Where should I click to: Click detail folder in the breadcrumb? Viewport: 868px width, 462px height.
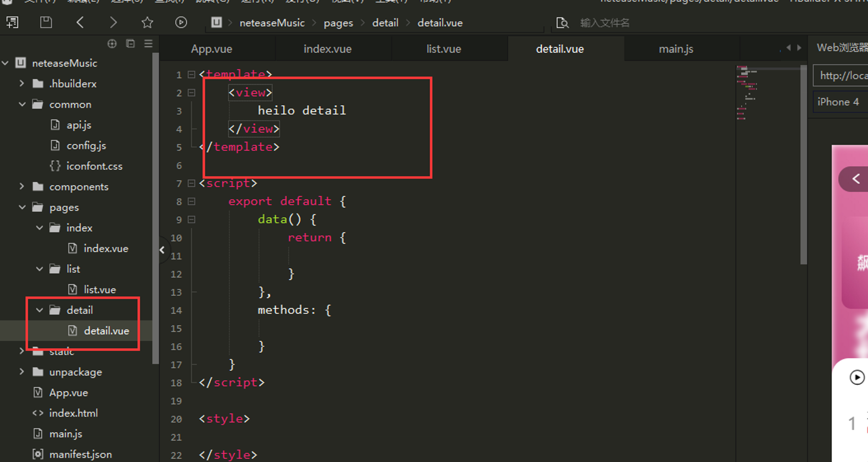click(x=385, y=22)
